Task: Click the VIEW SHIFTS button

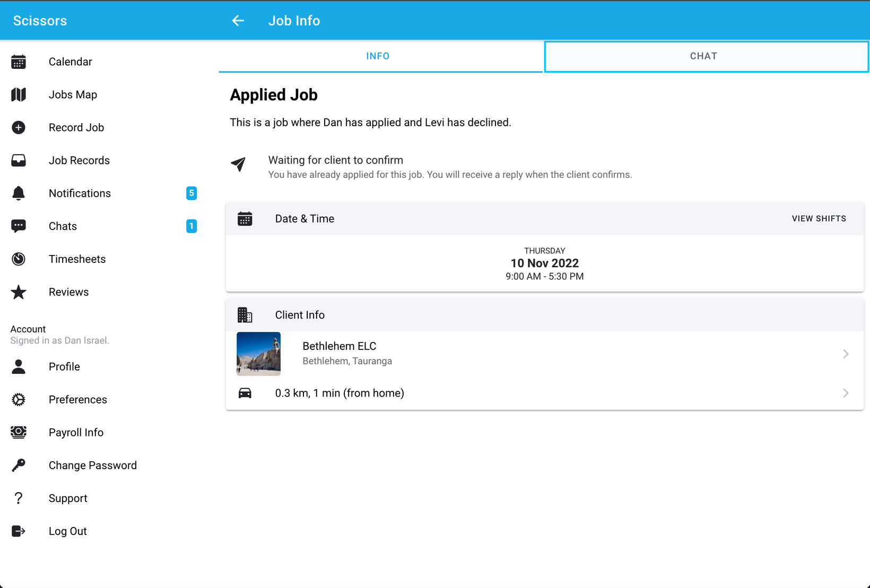Action: [819, 219]
